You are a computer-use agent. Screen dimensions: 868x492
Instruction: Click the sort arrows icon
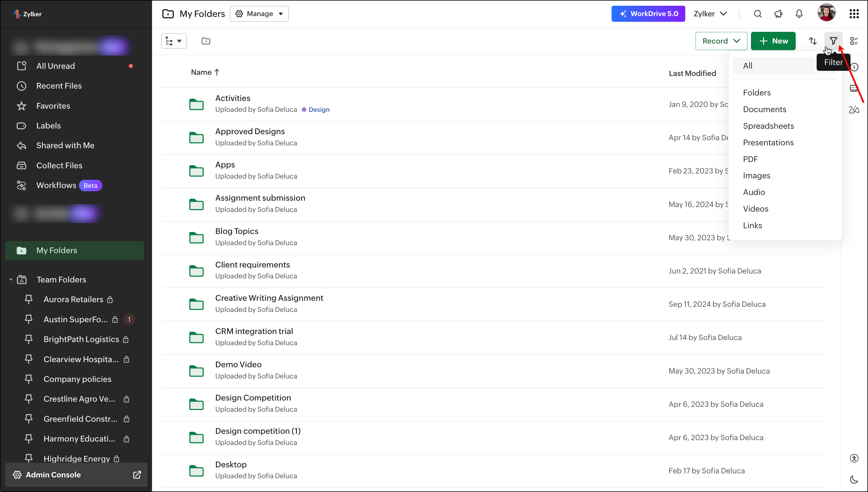813,41
